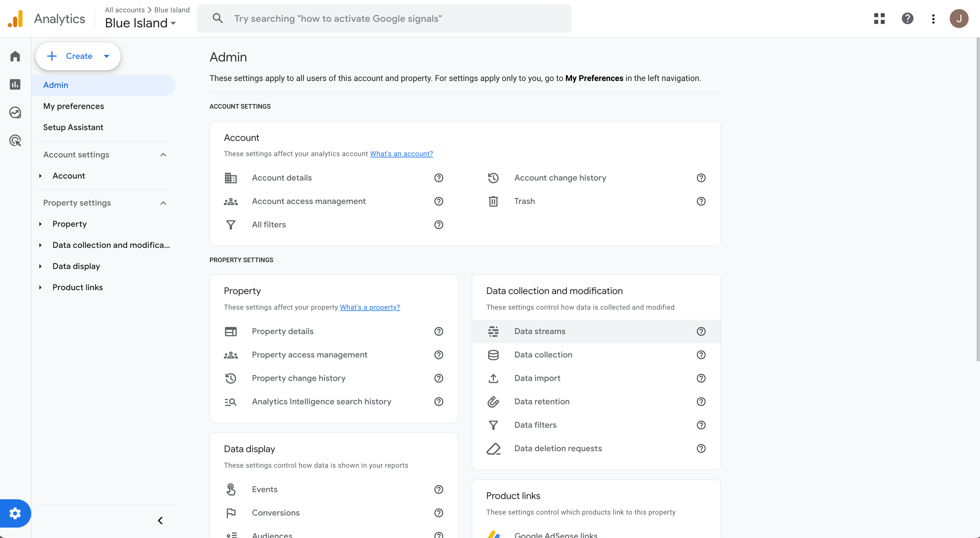This screenshot has width=980, height=538.
Task: Open Account change history setting
Action: pos(560,178)
